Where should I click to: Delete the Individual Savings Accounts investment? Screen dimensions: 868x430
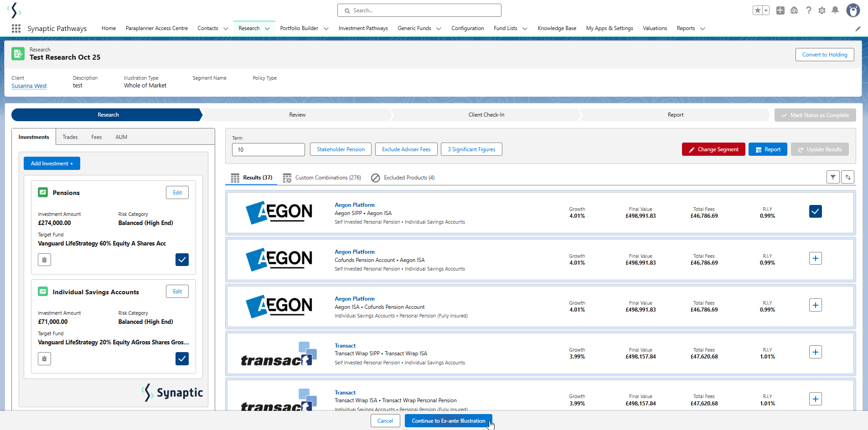tap(44, 359)
